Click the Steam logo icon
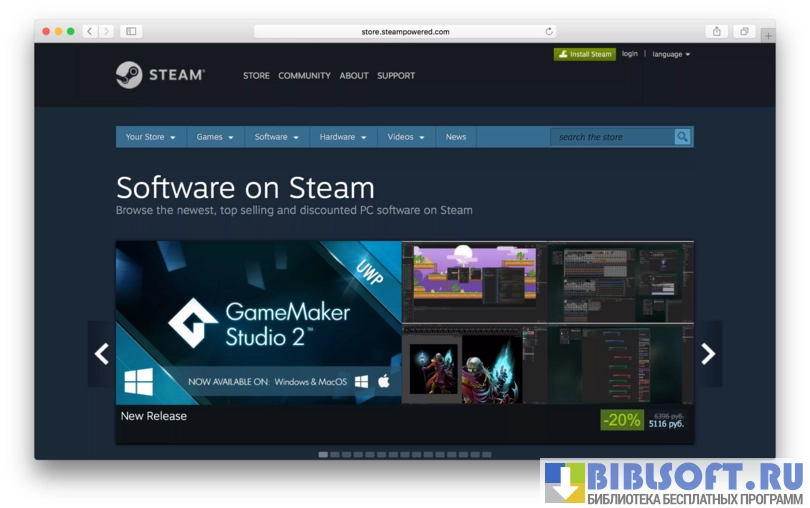The image size is (810, 508). [x=129, y=75]
